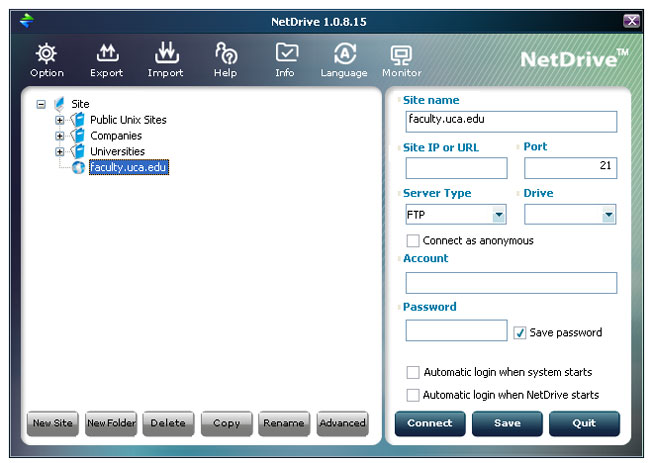
Task: Click the Rename button
Action: click(284, 423)
